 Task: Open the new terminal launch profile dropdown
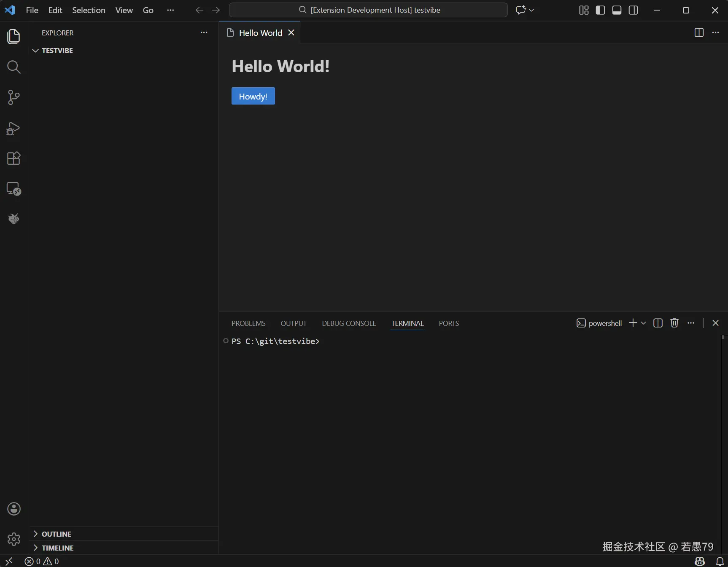point(643,323)
